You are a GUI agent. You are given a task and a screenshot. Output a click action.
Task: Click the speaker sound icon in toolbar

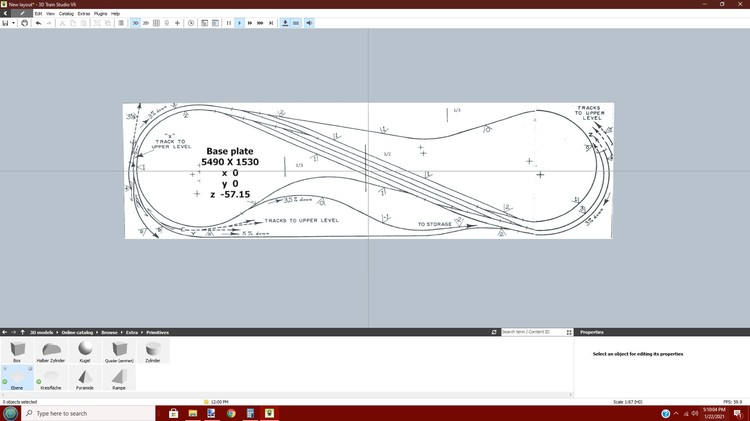point(309,22)
